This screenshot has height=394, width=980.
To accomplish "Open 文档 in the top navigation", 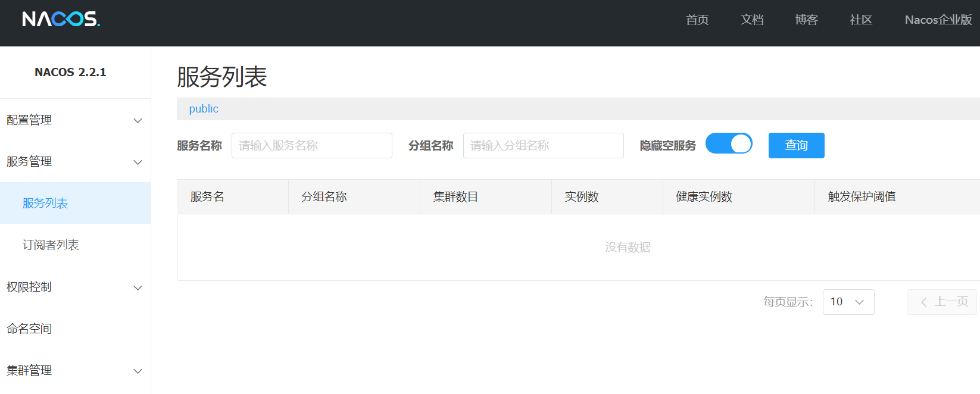I will pyautogui.click(x=752, y=20).
